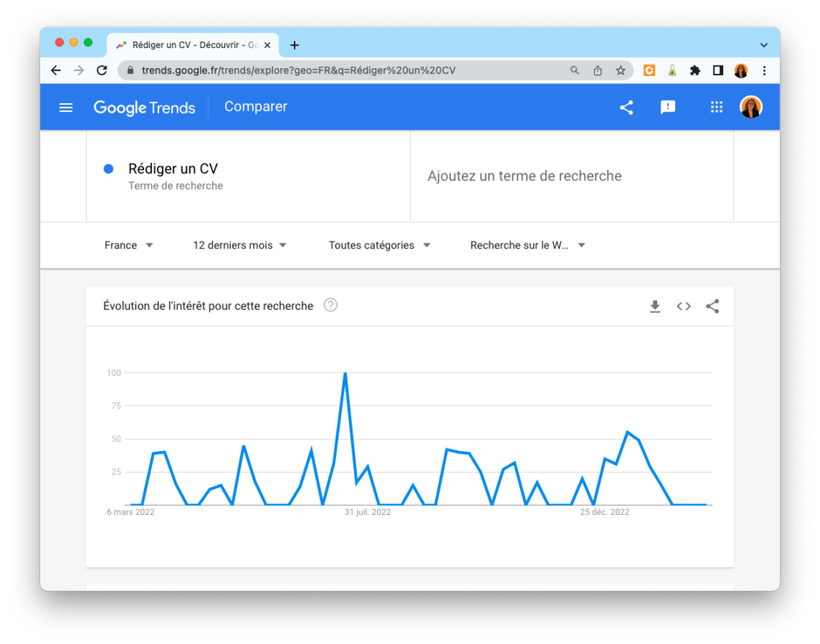Click the Google Trends logo
The width and height of the screenshot is (820, 644).
(144, 108)
